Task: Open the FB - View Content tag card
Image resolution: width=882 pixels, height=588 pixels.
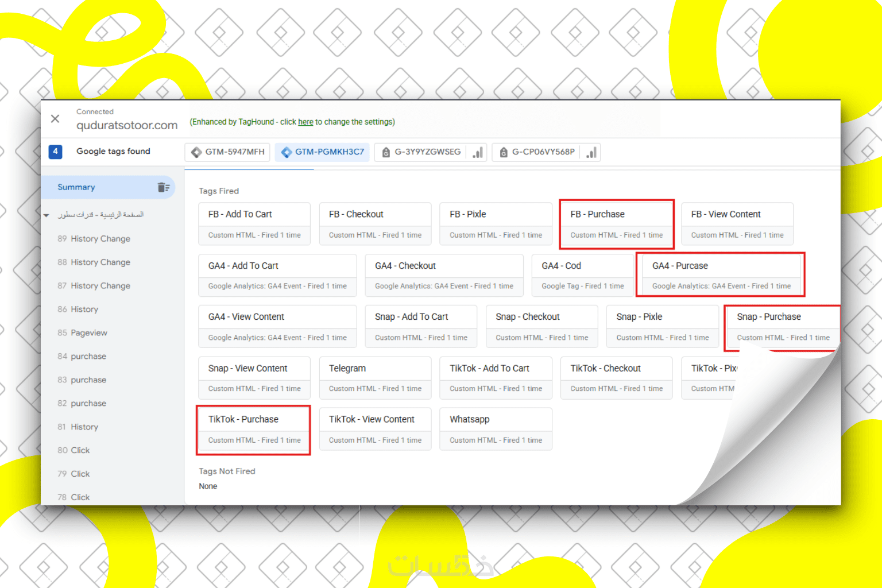Action: pyautogui.click(x=737, y=224)
